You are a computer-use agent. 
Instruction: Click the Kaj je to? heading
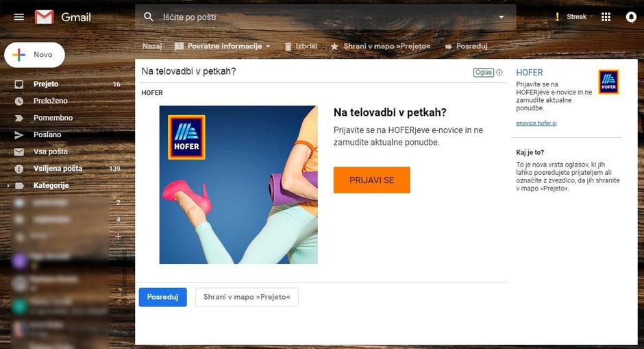[530, 152]
